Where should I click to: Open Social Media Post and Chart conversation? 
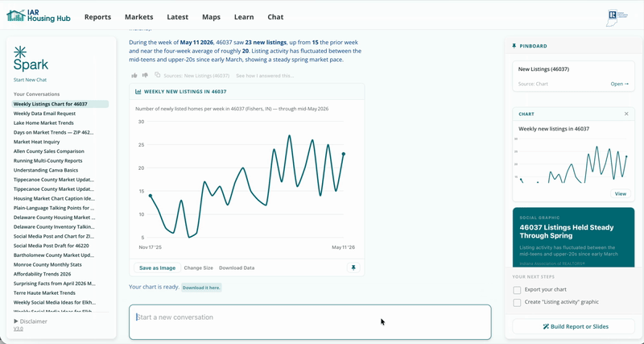(54, 236)
